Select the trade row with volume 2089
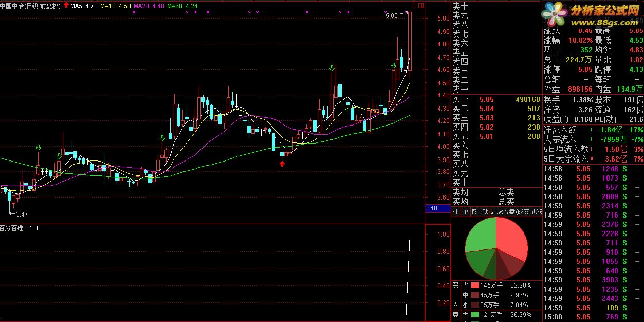Image resolution: width=644 pixels, height=322 pixels. tap(594, 196)
